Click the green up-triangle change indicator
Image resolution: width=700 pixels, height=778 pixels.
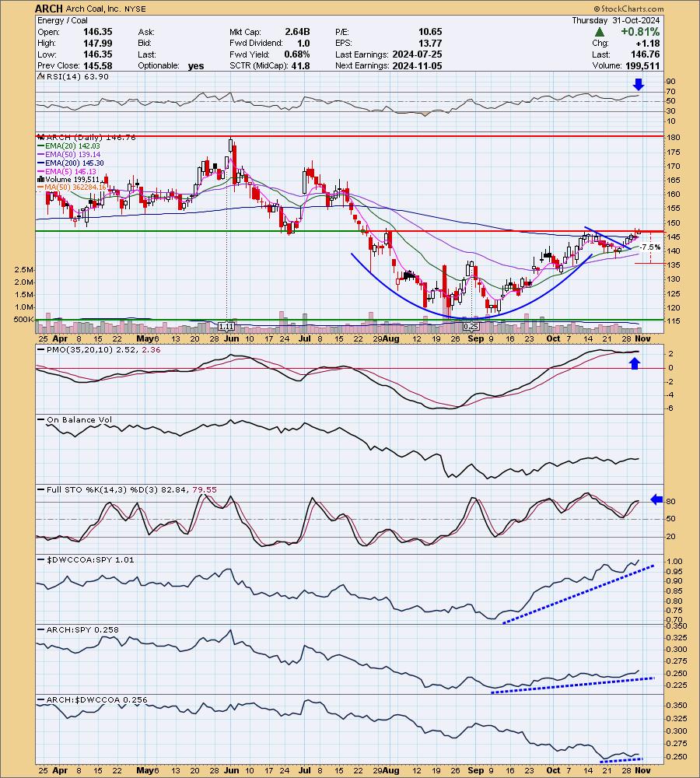[600, 32]
